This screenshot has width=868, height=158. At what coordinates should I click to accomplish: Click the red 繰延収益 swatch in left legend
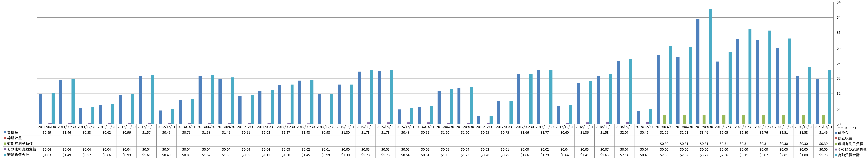5,138
